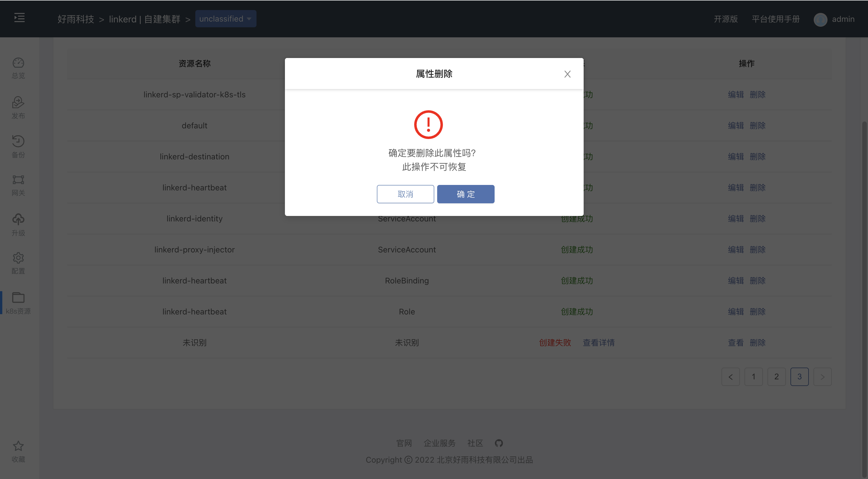Cancel deletion with the 取消 button

[x=405, y=194]
